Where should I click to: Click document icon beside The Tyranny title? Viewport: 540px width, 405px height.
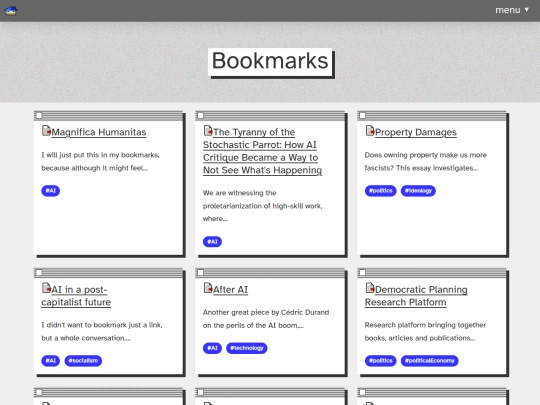coord(208,131)
